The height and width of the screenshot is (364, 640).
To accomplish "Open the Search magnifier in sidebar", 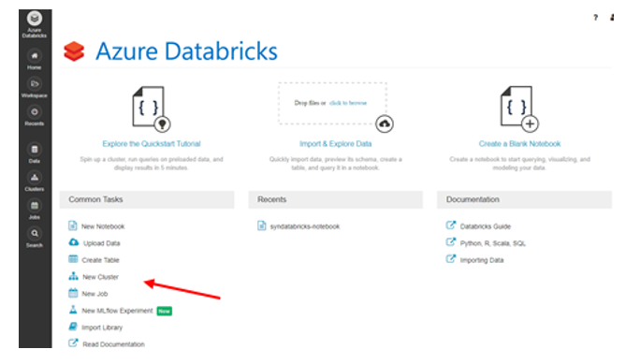I will [x=35, y=233].
